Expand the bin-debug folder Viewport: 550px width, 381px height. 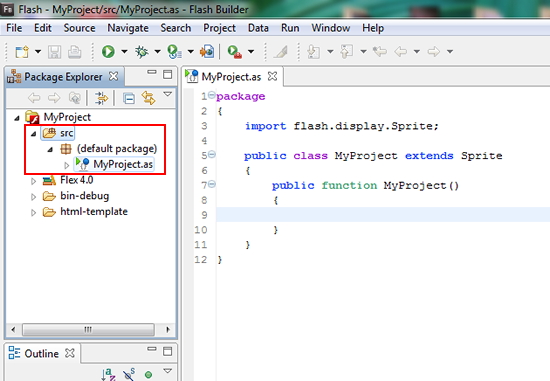pos(33,197)
